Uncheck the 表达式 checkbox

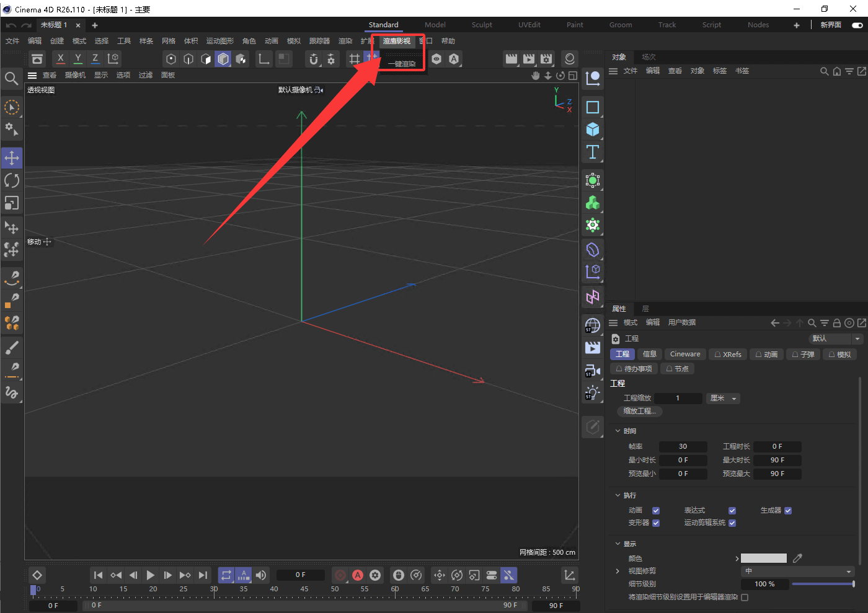732,511
